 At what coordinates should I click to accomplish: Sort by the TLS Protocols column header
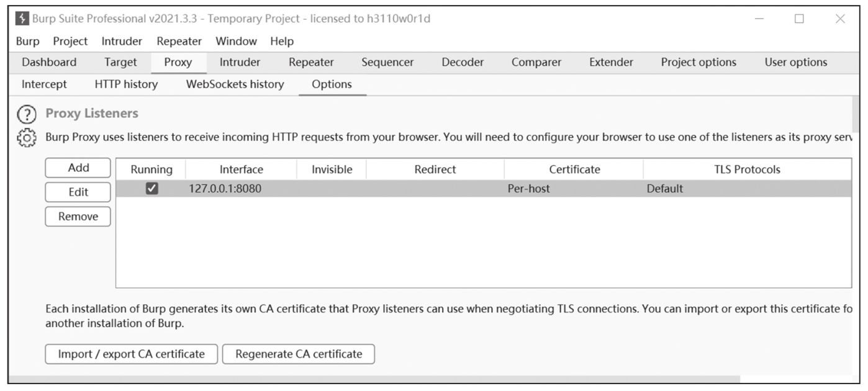click(x=748, y=169)
